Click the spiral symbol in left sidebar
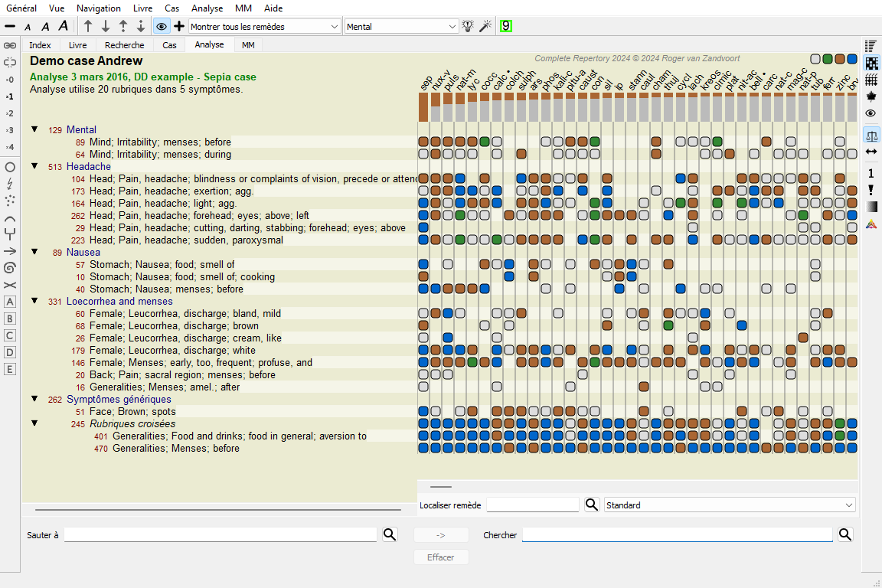The image size is (882, 588). click(10, 268)
